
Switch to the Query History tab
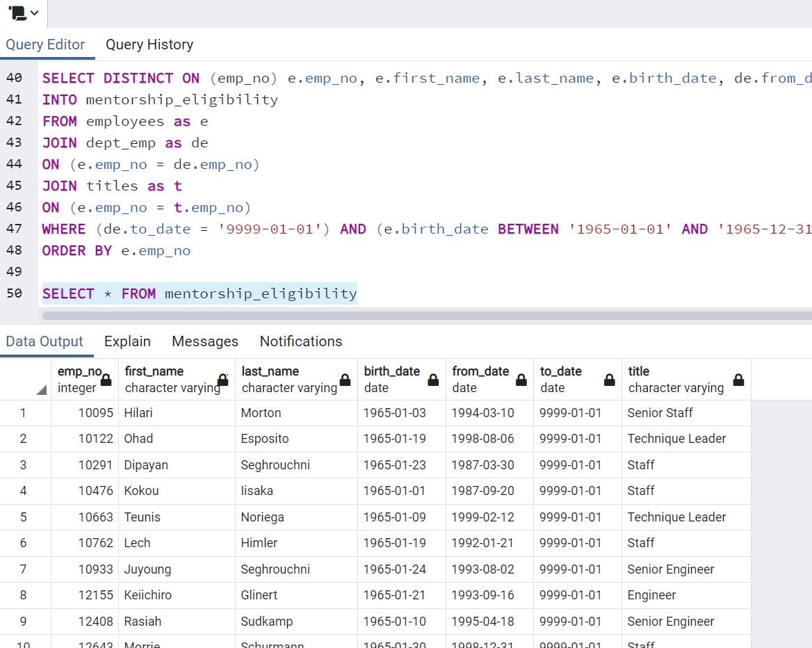(149, 44)
